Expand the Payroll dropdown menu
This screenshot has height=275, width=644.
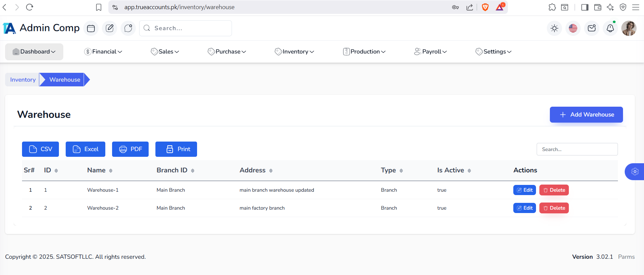click(x=430, y=51)
